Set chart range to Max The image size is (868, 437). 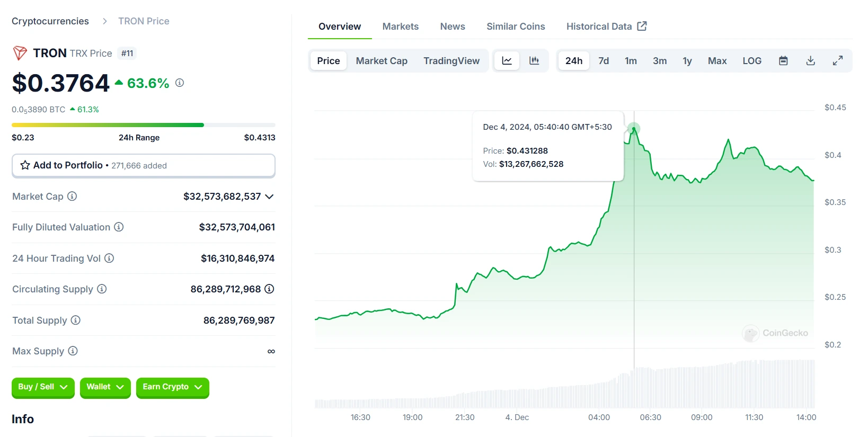click(x=717, y=61)
